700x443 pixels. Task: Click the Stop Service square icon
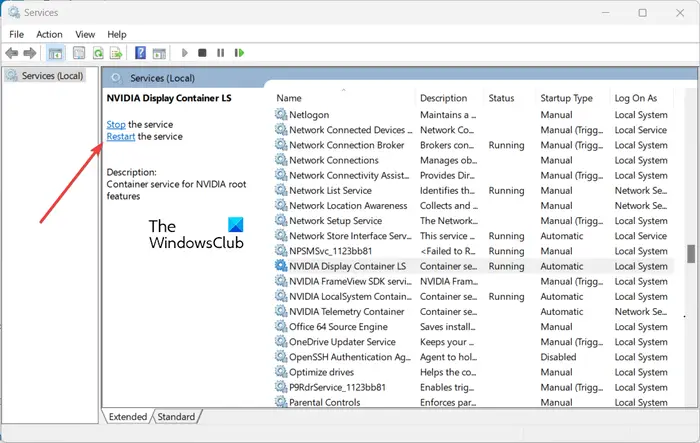(202, 53)
